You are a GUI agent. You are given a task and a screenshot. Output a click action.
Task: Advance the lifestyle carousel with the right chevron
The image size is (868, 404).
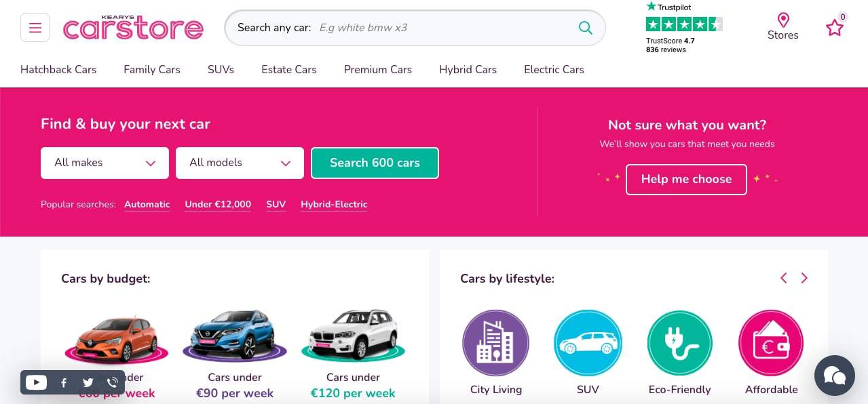point(804,278)
